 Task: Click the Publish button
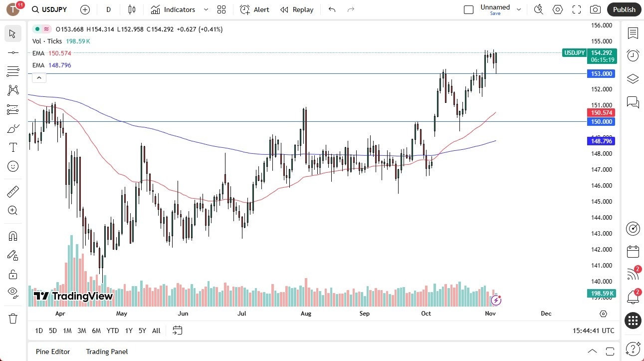624,9
